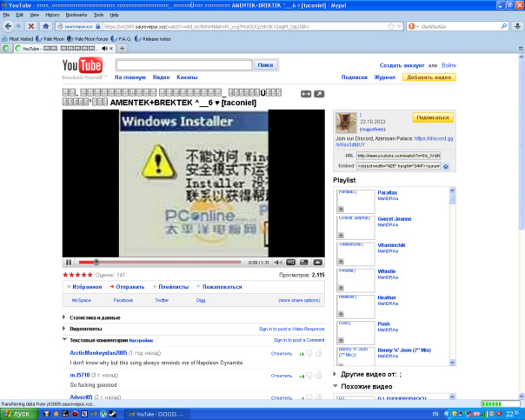Open Pale Moon forum bookmark
Screen dimensions: 525x420
pyautogui.click(x=88, y=39)
